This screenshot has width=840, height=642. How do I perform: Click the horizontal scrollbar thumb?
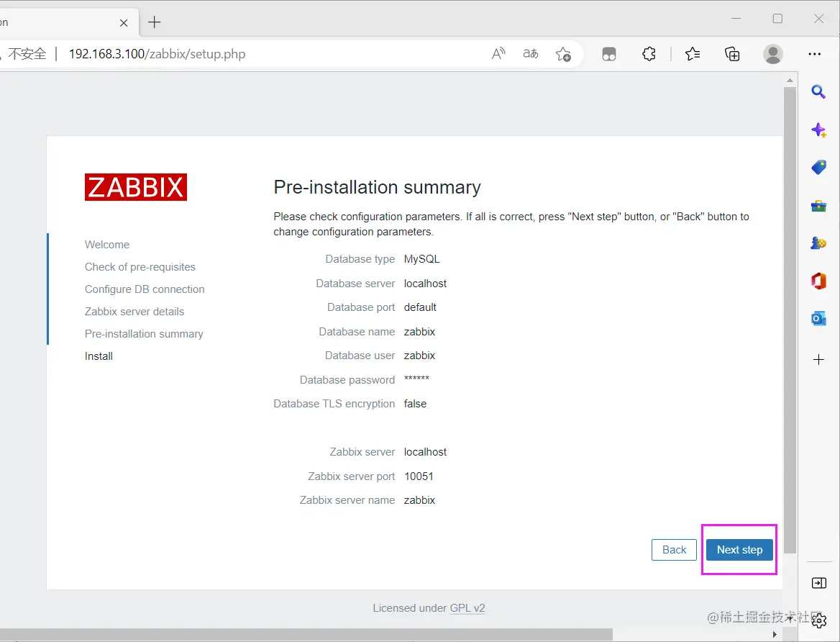click(306, 635)
